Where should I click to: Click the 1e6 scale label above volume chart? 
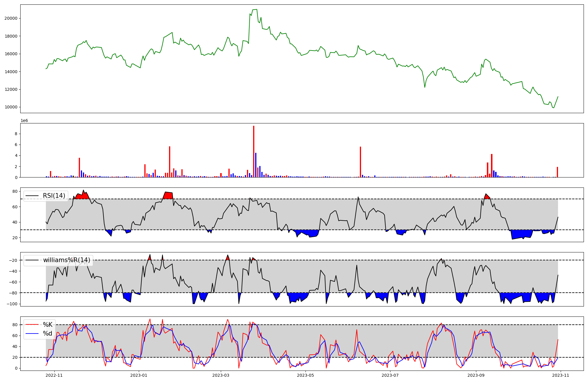(24, 120)
